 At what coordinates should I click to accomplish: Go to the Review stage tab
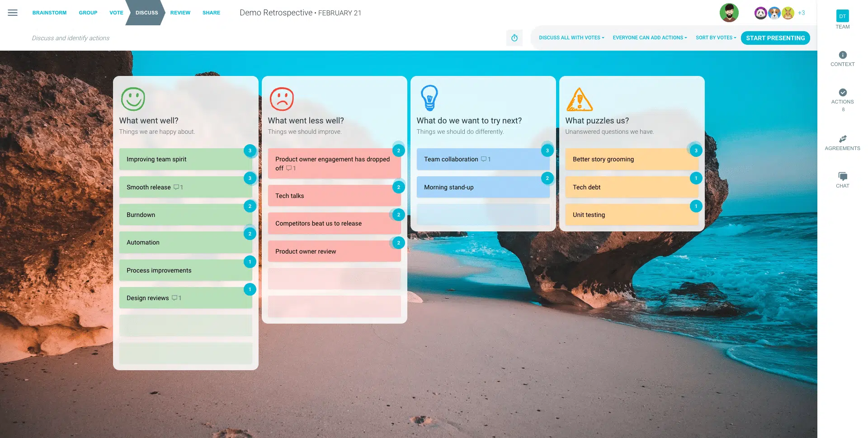coord(180,13)
